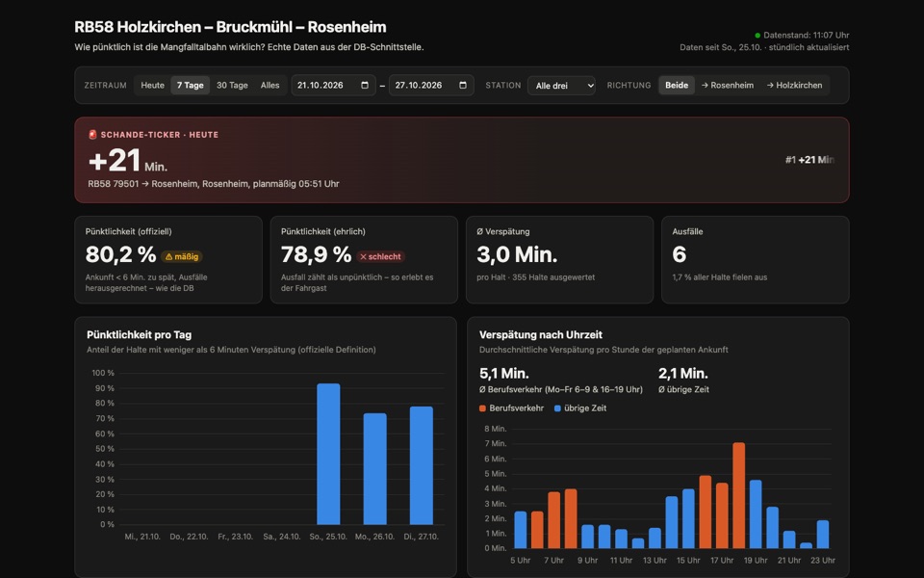Image resolution: width=924 pixels, height=578 pixels.
Task: Select the blue 15 Uhr delay bar
Action: point(688,519)
